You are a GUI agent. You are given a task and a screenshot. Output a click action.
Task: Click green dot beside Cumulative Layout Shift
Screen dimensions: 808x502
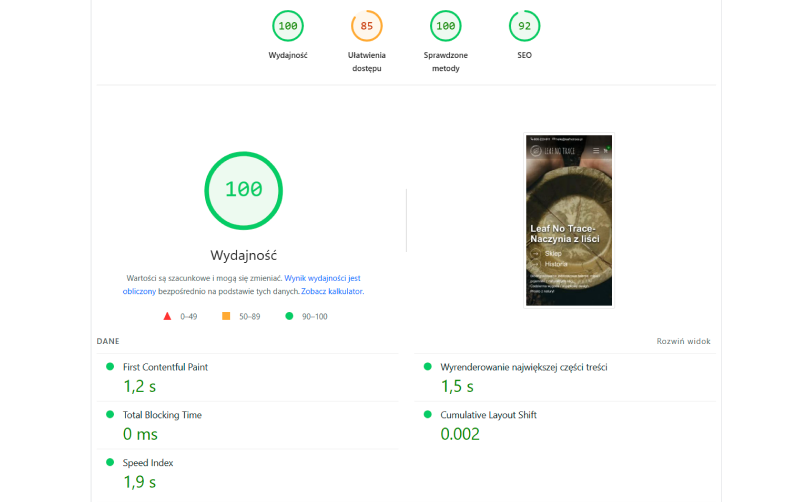(428, 415)
